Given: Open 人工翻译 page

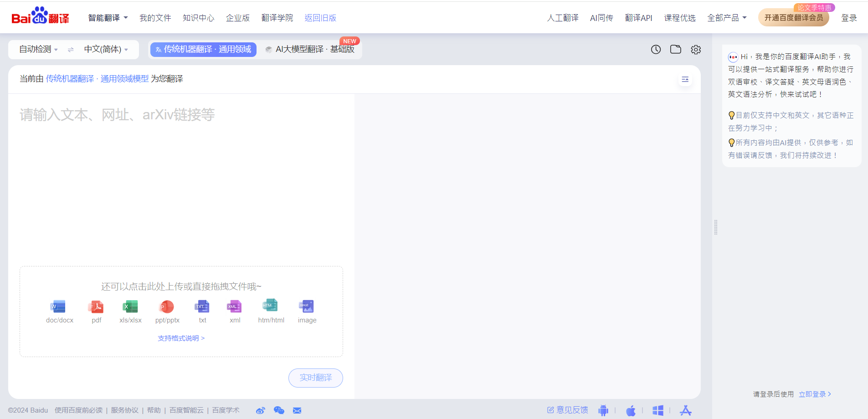Looking at the screenshot, I should click(563, 18).
